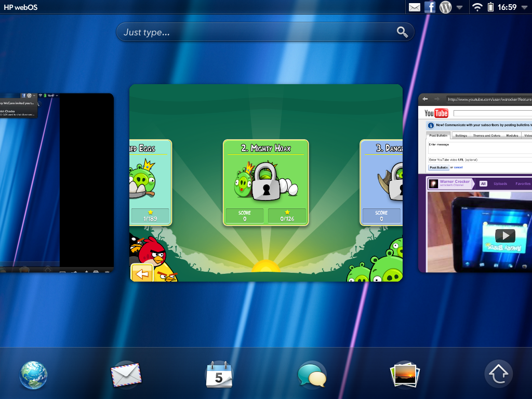Click the YouTube logo in browser card
532x399 pixels.
(436, 113)
